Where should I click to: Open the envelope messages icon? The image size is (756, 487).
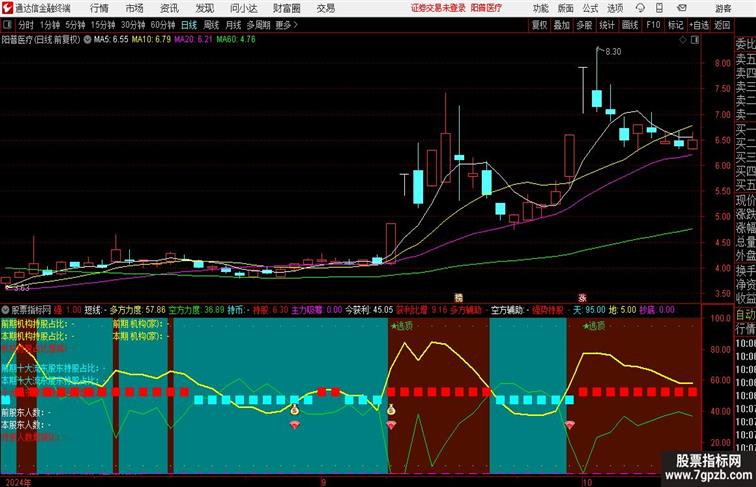(681, 8)
